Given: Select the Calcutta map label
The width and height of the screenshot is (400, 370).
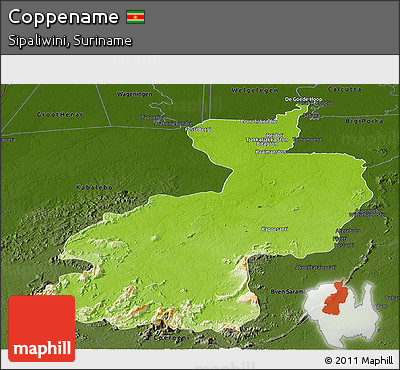Looking at the screenshot, I should click(345, 89).
